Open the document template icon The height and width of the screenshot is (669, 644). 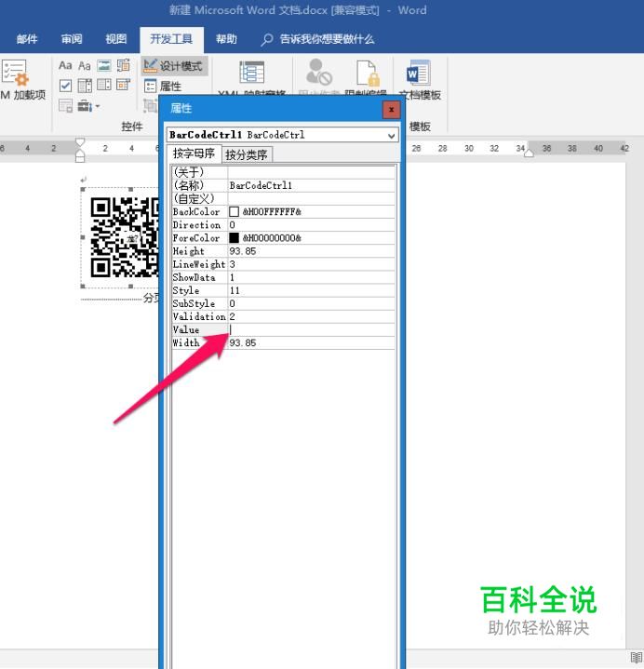point(418,73)
